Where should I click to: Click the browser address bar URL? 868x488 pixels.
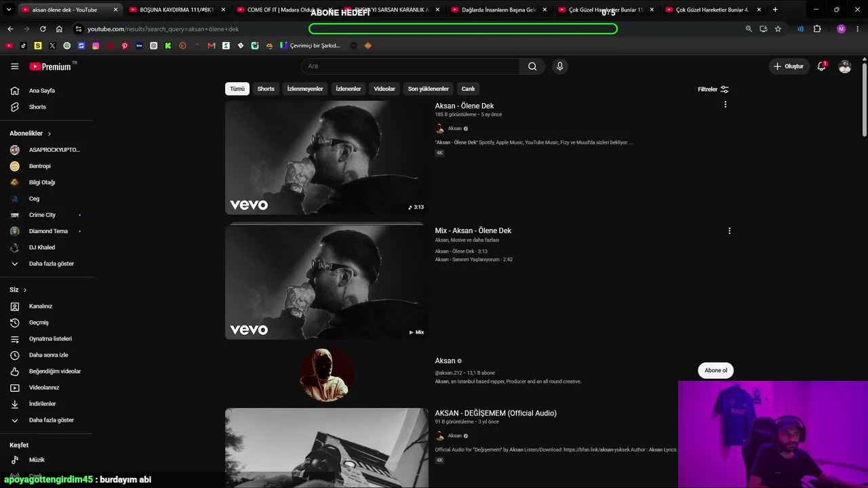pos(163,29)
